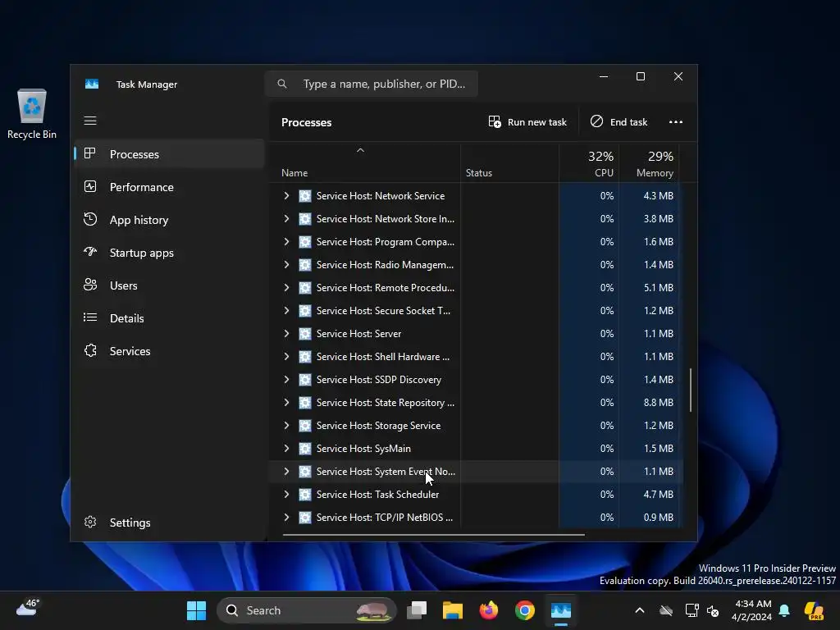840x630 pixels.
Task: Expand Service Host: Program Compa... row
Action: 286,242
